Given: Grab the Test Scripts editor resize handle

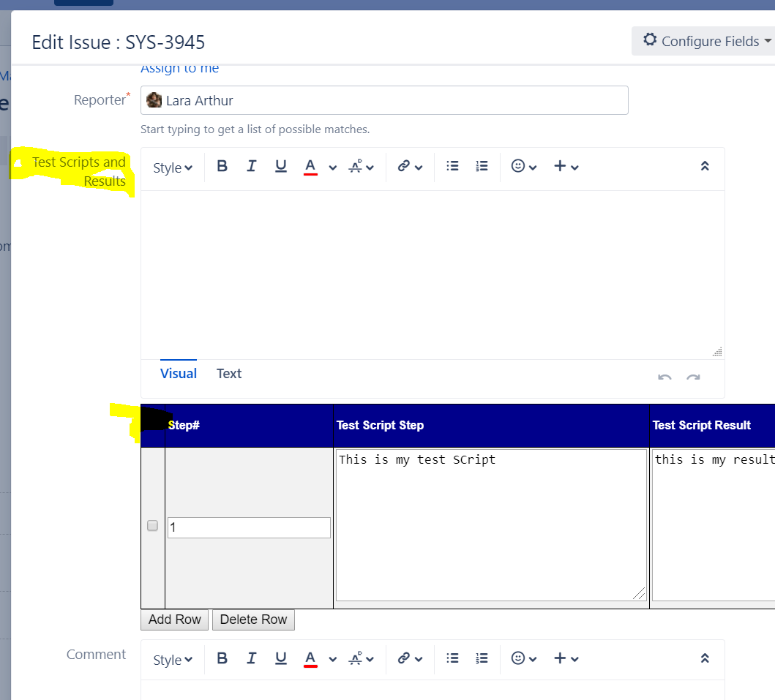Looking at the screenshot, I should click(718, 352).
